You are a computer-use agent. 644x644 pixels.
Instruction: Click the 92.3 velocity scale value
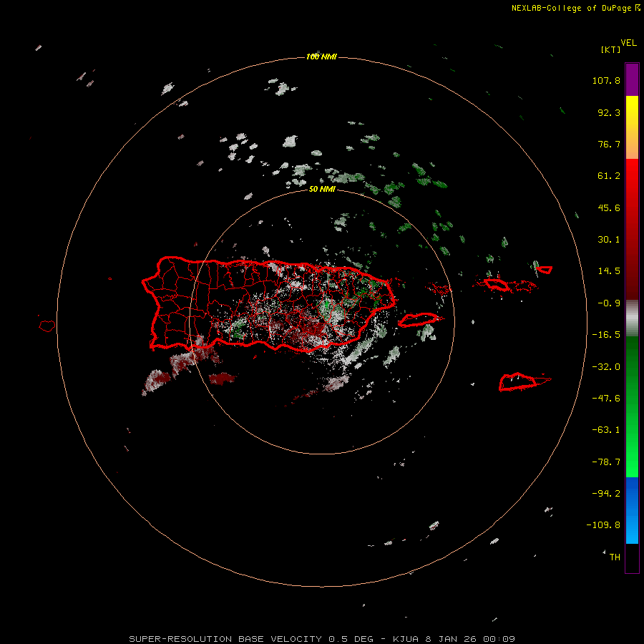[609, 112]
